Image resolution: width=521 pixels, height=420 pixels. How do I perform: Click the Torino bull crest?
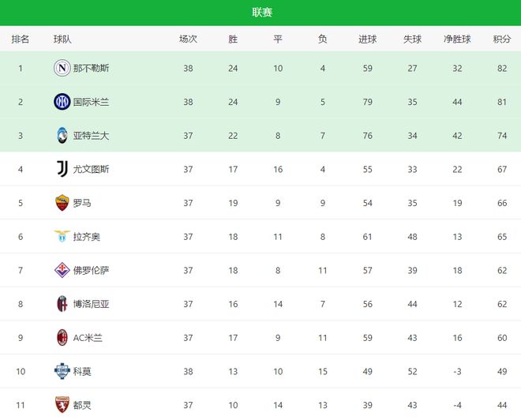click(x=62, y=405)
